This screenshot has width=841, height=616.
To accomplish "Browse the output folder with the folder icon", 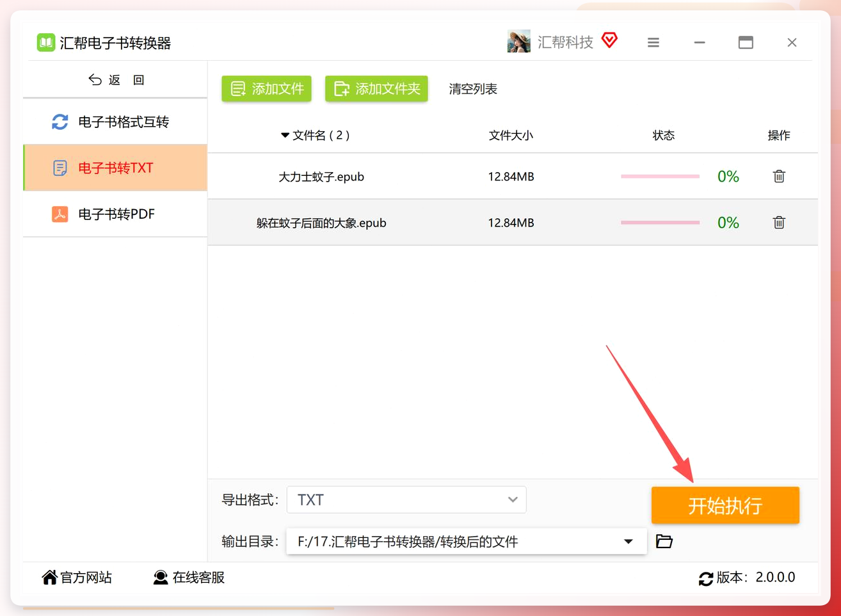I will pos(664,542).
